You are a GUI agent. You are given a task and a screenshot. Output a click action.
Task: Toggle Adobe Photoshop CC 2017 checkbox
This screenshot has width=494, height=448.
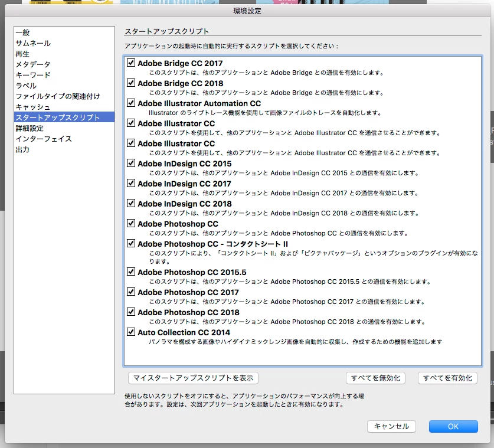131,292
